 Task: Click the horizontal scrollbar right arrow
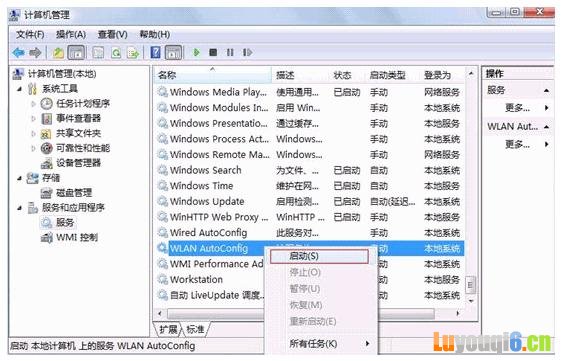click(x=458, y=314)
